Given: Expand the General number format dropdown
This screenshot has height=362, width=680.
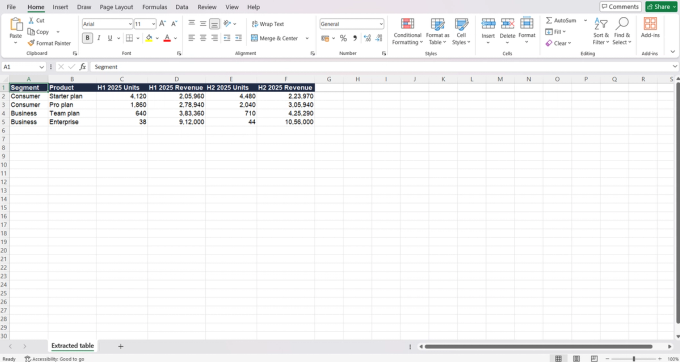Looking at the screenshot, I should point(381,24).
